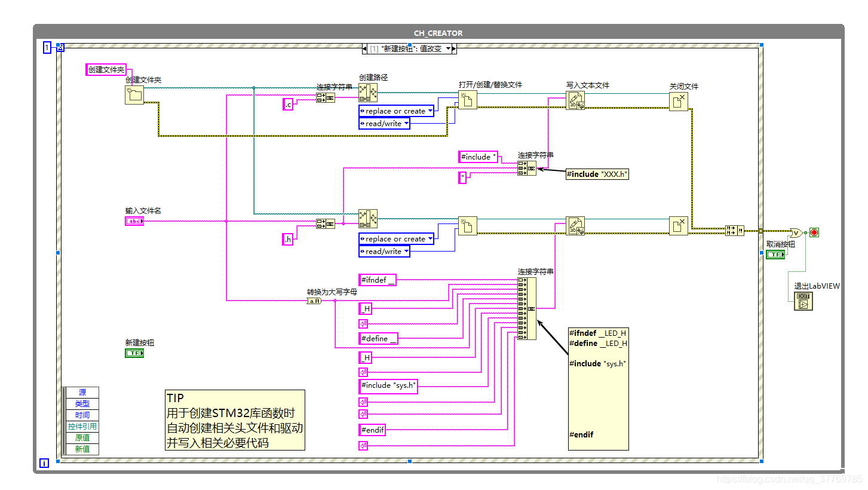Image resolution: width=868 pixels, height=490 pixels.
Task: Select the OR gate node
Action: pos(796,232)
